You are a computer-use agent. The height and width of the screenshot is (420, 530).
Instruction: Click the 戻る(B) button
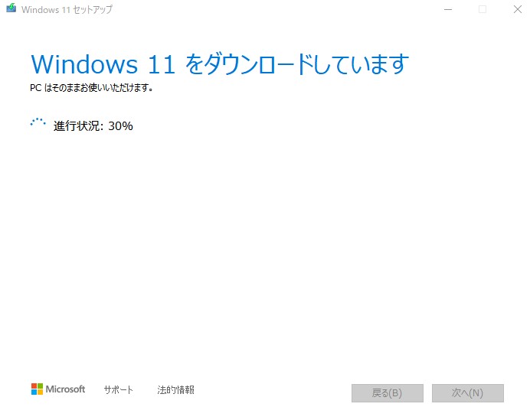[x=388, y=393]
